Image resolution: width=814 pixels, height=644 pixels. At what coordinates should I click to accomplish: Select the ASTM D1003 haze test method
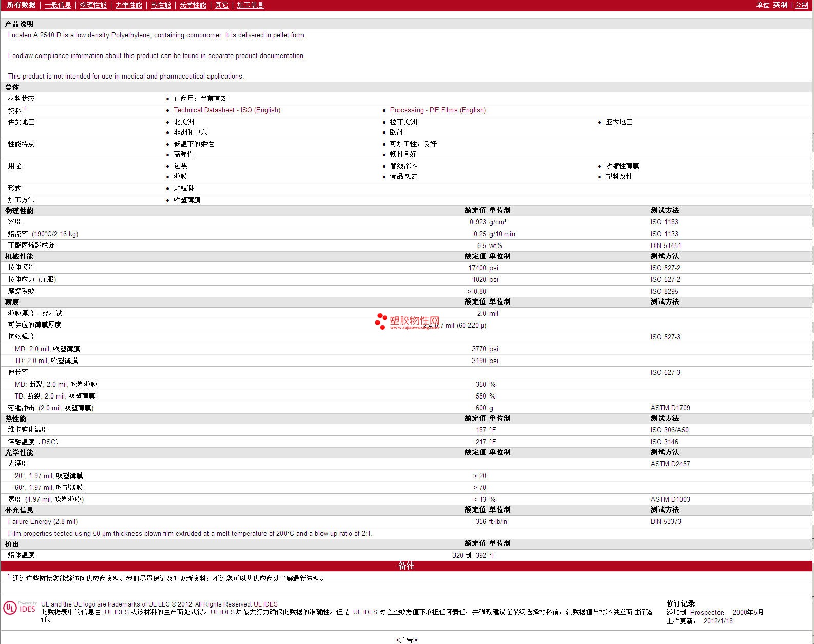point(670,499)
